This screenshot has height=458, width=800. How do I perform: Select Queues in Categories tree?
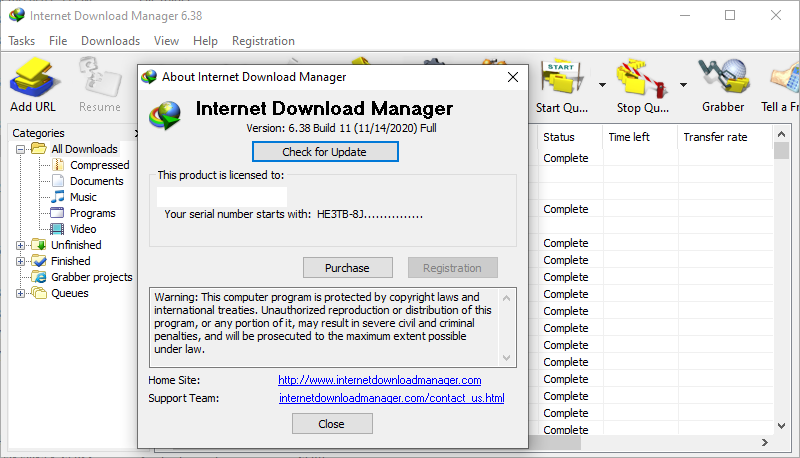69,293
